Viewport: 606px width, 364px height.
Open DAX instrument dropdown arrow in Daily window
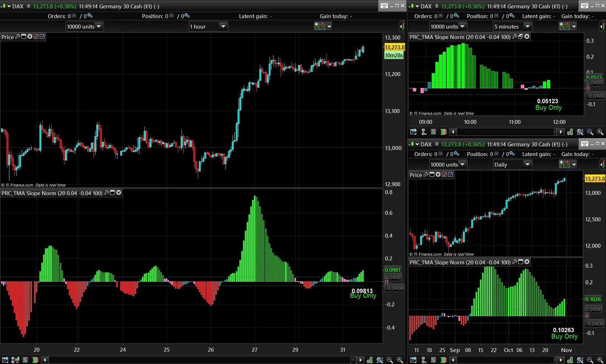tap(417, 144)
